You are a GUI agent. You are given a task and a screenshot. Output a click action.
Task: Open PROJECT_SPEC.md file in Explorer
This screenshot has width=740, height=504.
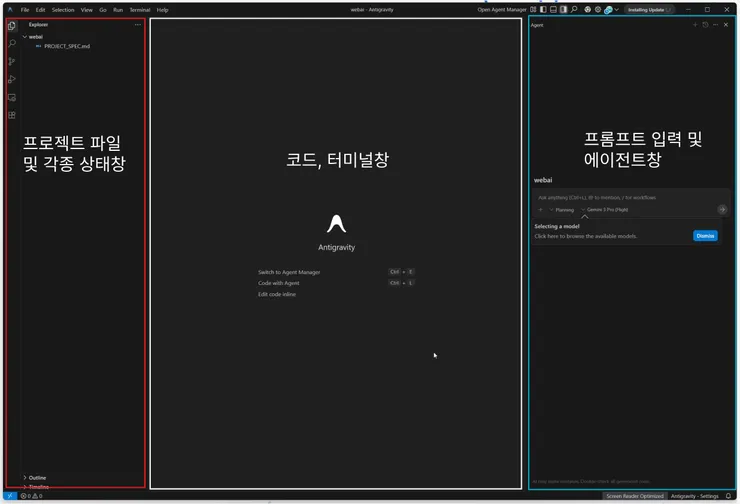tap(67, 46)
